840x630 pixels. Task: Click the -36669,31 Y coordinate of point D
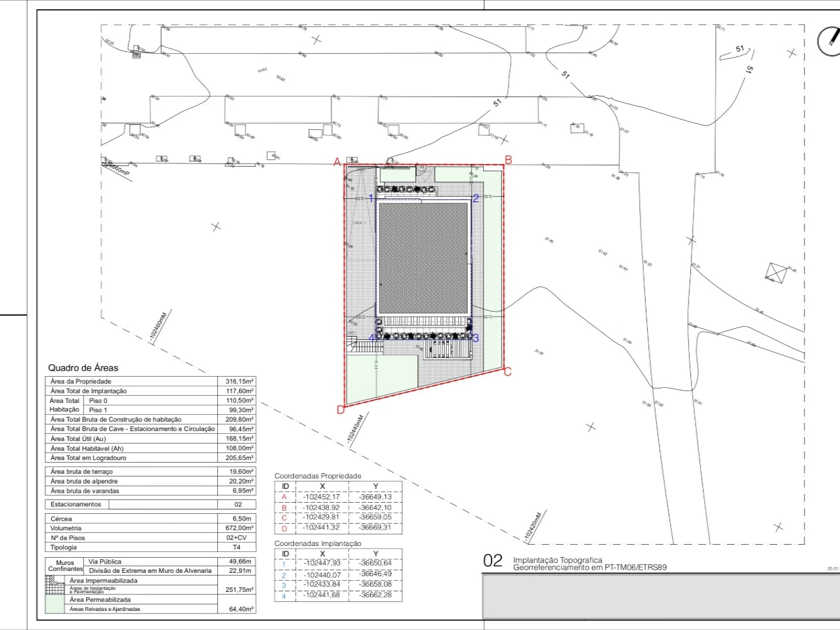pyautogui.click(x=375, y=528)
